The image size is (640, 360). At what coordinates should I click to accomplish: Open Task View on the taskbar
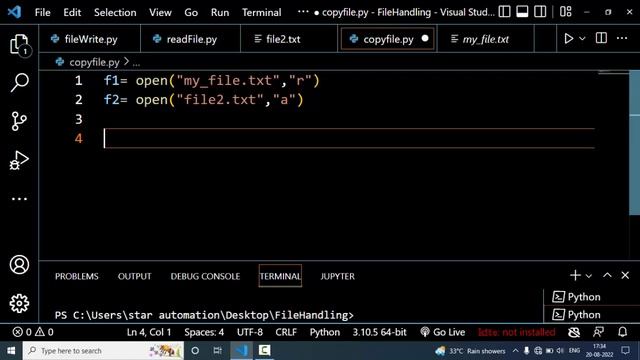point(218,351)
